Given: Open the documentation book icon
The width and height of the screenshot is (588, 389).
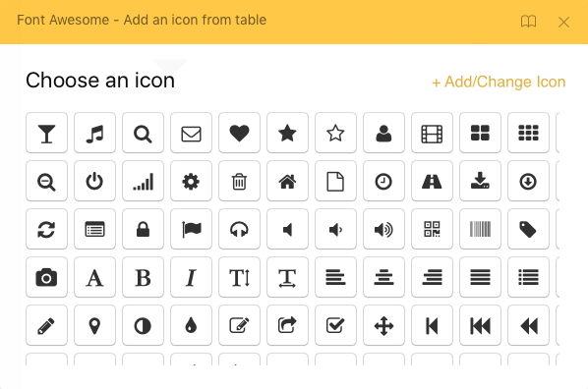Looking at the screenshot, I should [528, 22].
